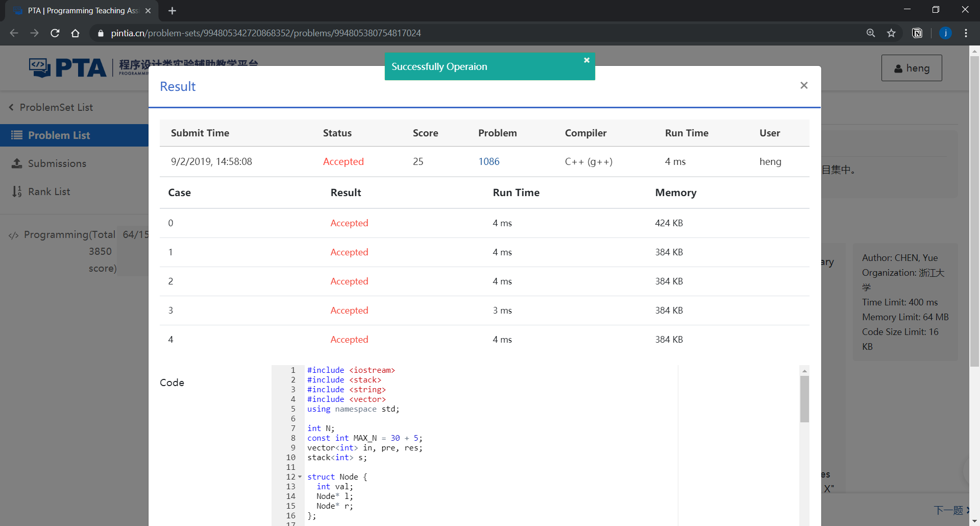
Task: Open the Problem List menu item
Action: 59,135
